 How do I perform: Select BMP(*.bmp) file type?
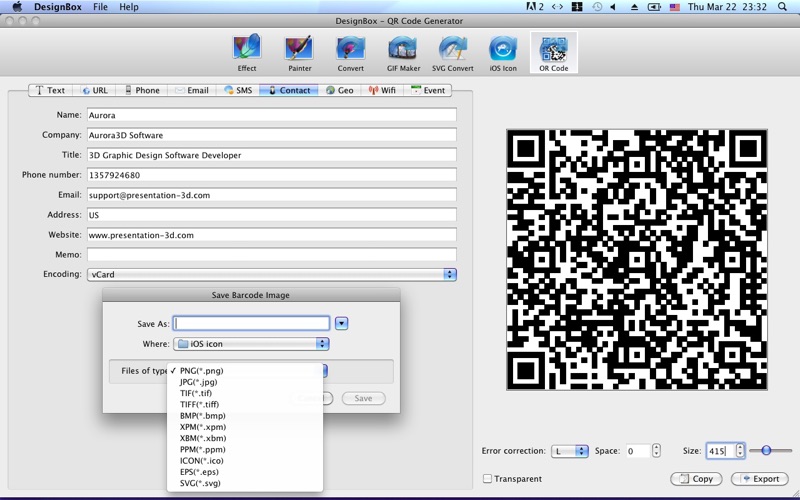pos(245,416)
